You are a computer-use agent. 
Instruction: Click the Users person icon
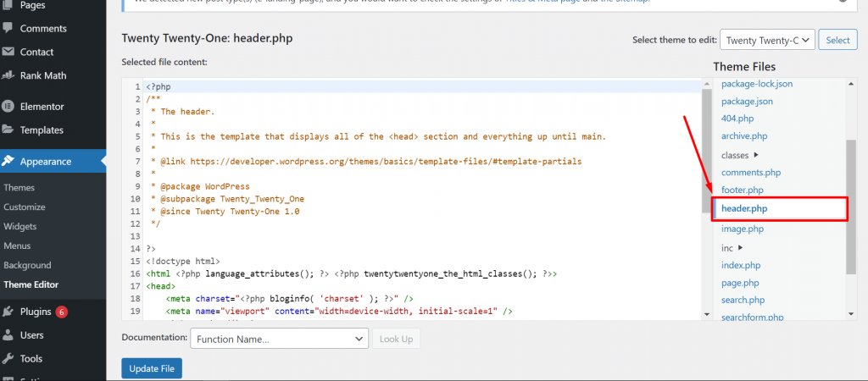click(x=8, y=335)
